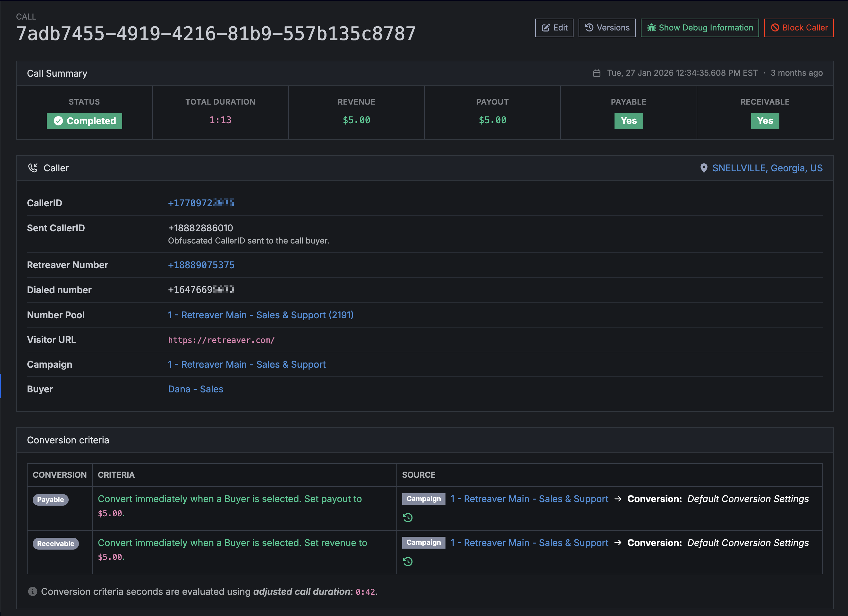Click the Receivable conversion badge
The width and height of the screenshot is (848, 616).
(x=56, y=543)
